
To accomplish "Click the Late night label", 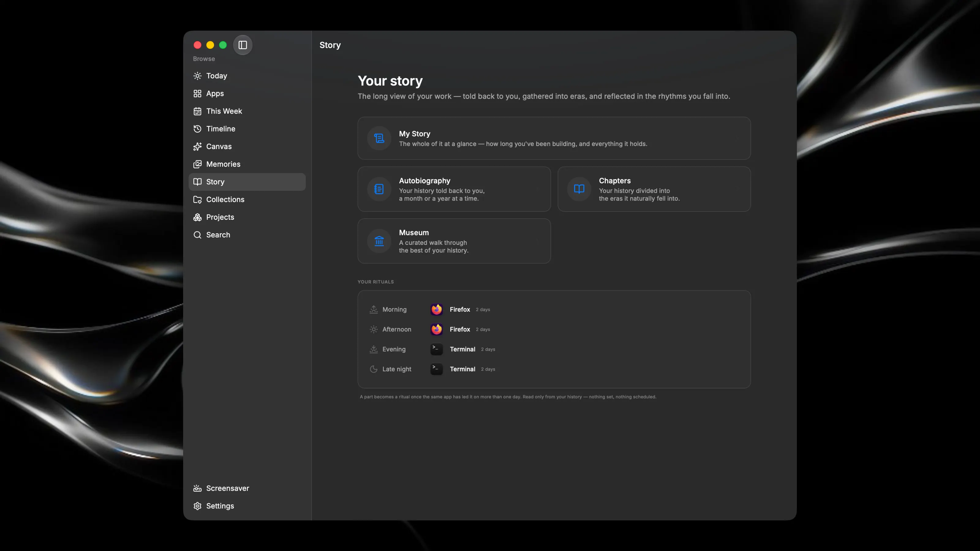I will coord(396,369).
